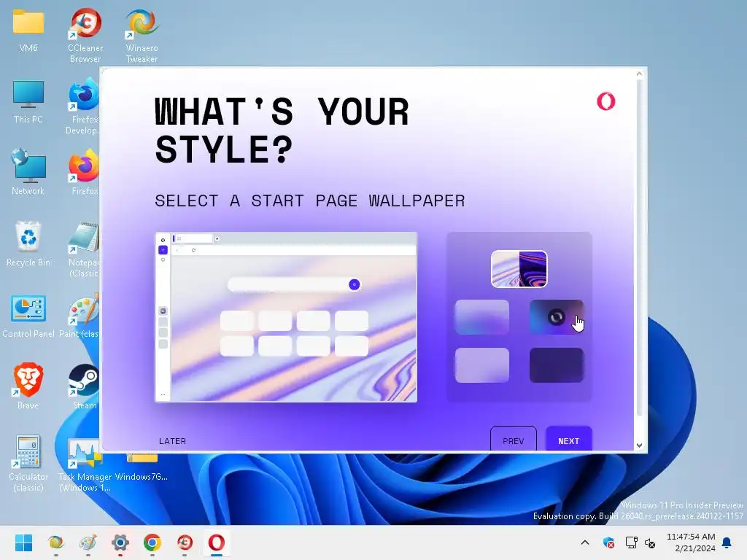
Task: Select the VM6 folder on desktop
Action: point(28,31)
